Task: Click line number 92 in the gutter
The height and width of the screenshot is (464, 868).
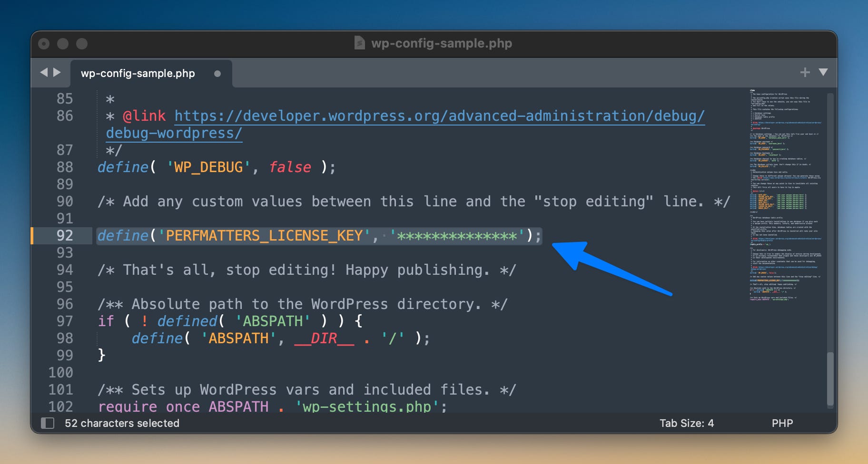Action: (x=65, y=236)
